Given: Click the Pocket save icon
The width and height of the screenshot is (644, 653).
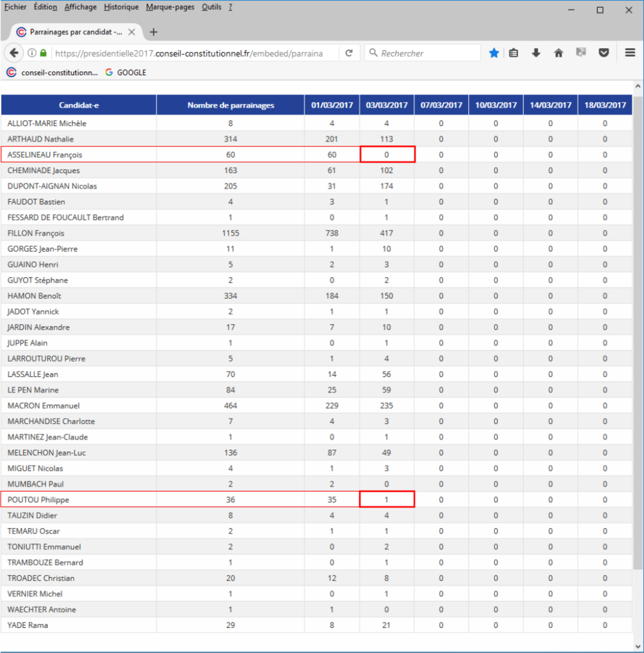Looking at the screenshot, I should click(604, 53).
